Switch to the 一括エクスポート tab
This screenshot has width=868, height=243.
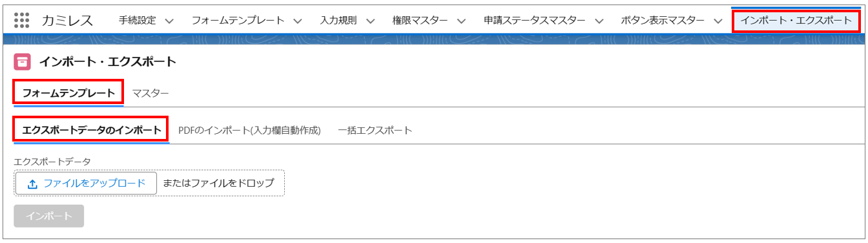(375, 130)
